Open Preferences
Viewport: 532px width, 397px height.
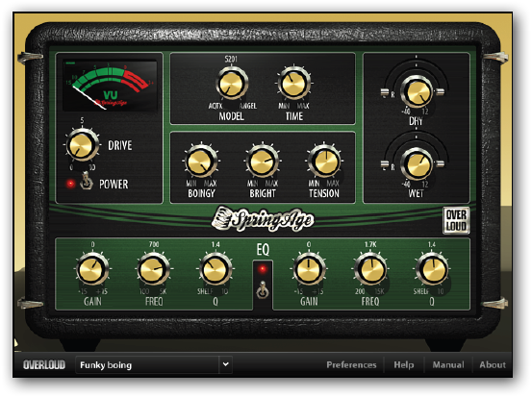tap(351, 364)
